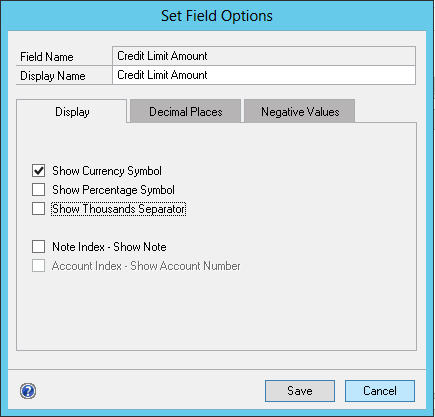
Task: Switch to the Decimal Places tab
Action: tap(186, 111)
